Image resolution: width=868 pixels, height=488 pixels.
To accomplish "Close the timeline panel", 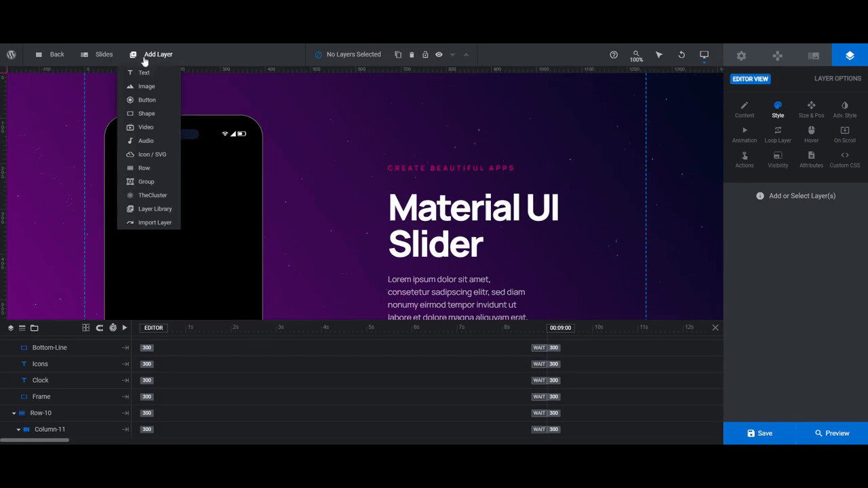I will [x=715, y=327].
